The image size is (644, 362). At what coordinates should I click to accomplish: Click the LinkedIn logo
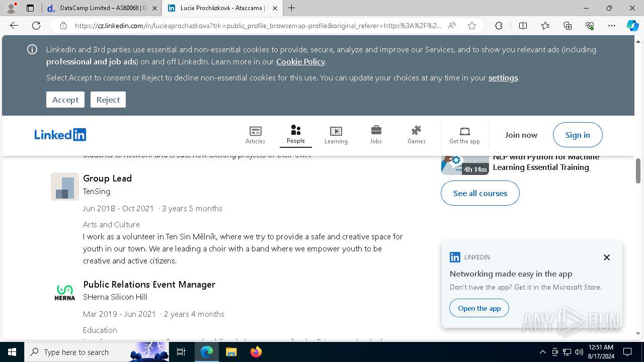tap(60, 135)
